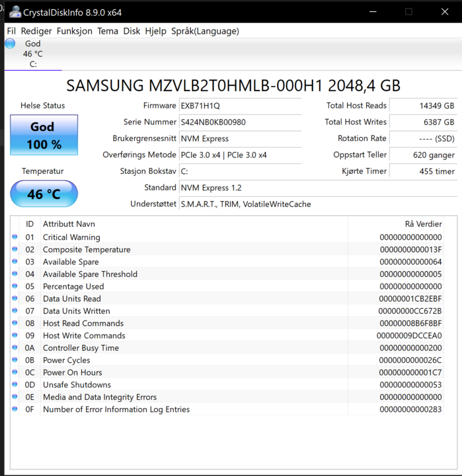Screen dimensions: 462x476
Task: Open the Fil menu
Action: tap(11, 31)
